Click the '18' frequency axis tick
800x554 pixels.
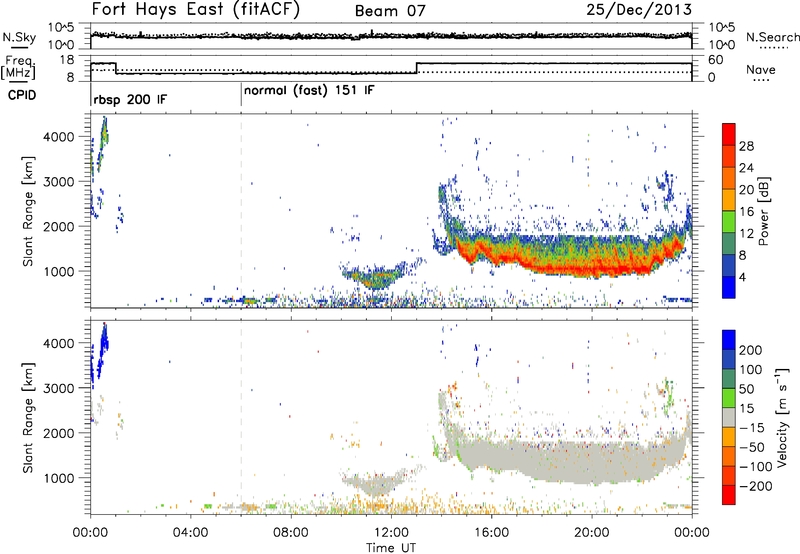click(x=66, y=60)
